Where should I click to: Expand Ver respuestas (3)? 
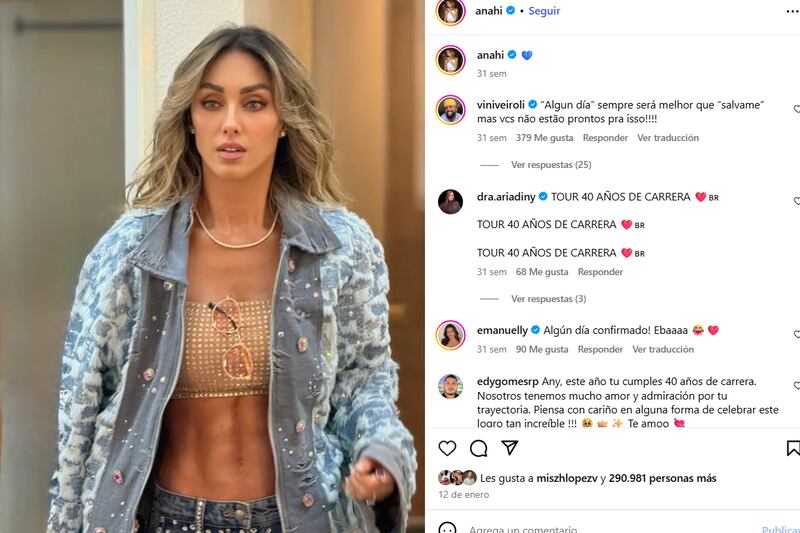tap(548, 299)
